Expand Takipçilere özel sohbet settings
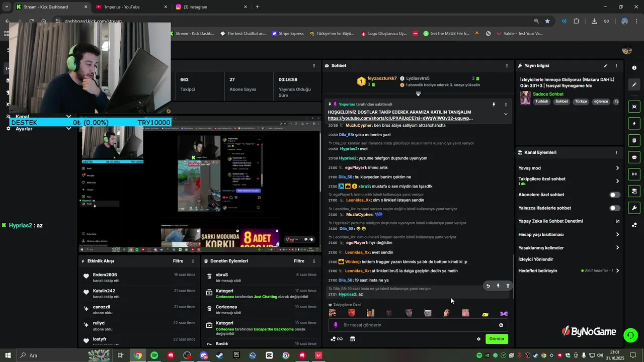The height and width of the screenshot is (362, 644). (617, 181)
